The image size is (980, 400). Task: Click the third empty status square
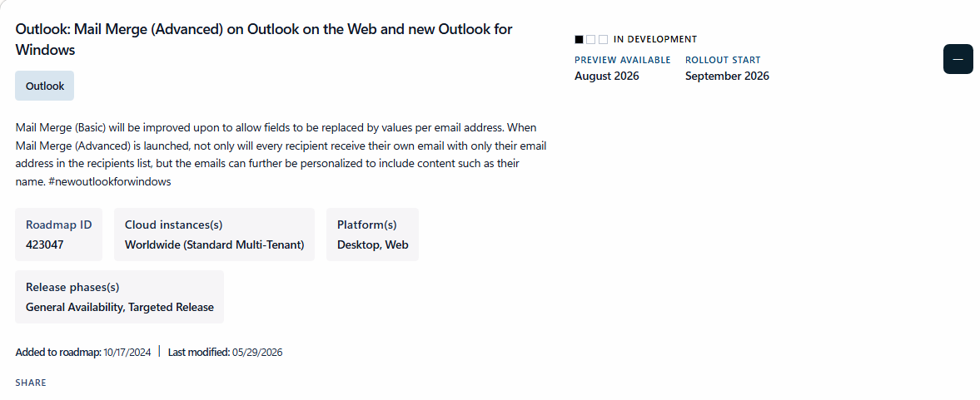(603, 39)
